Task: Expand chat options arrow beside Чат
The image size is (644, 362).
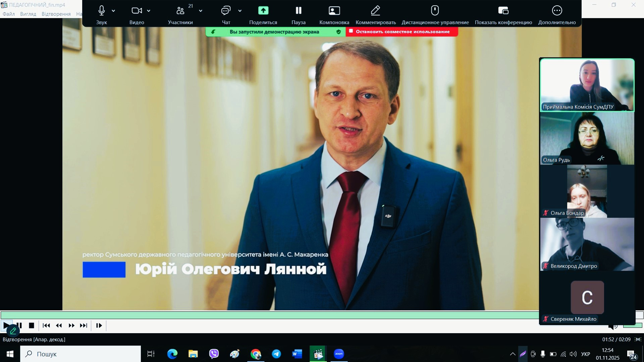Action: (240, 11)
